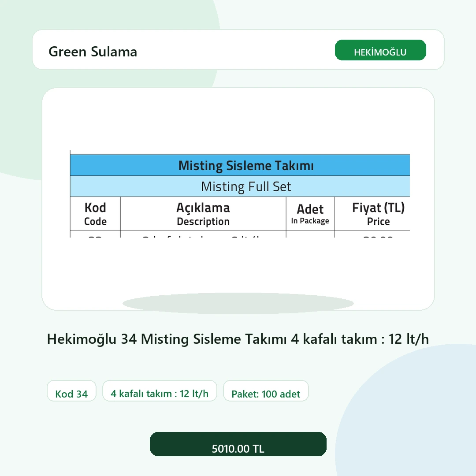Open the Green Sulama title
This screenshot has height=476, width=476.
93,52
